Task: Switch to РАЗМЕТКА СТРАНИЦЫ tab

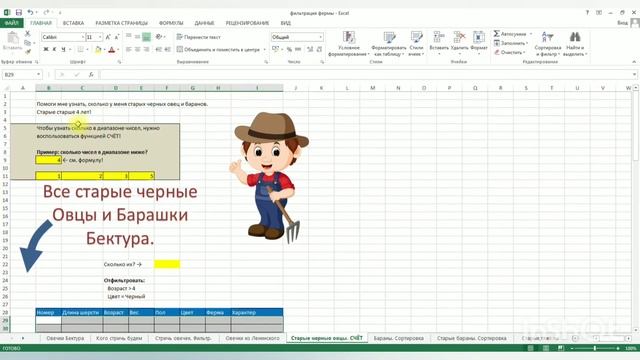Action: [x=122, y=23]
